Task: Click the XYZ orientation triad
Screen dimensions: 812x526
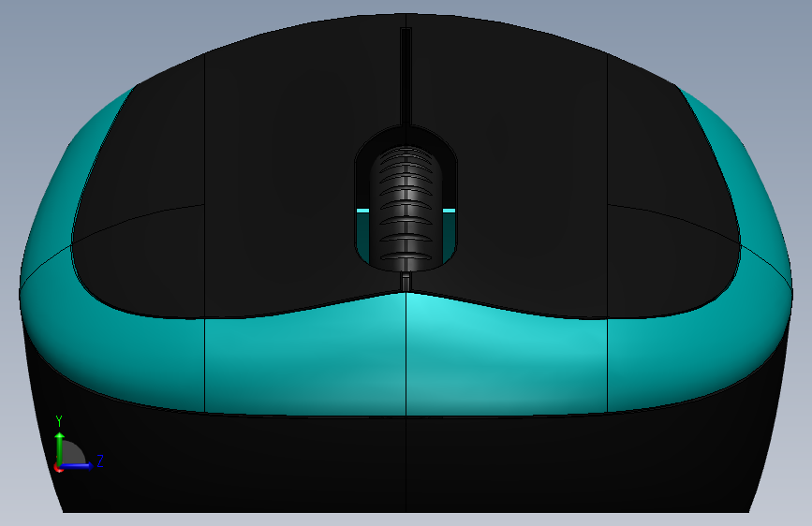Action: point(79,445)
